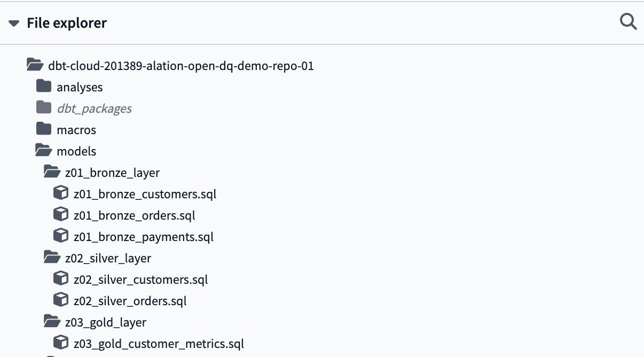Collapse the models open-folder icon
The height and width of the screenshot is (357, 644).
click(x=44, y=151)
